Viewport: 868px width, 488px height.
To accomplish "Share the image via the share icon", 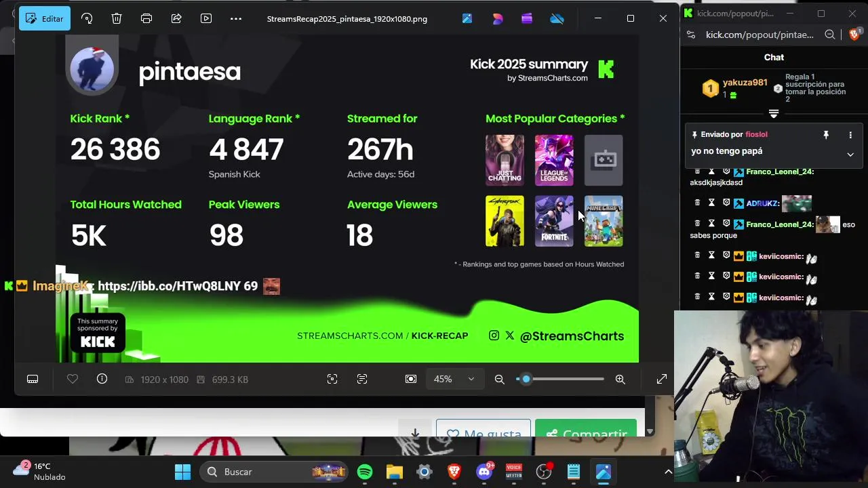I will [x=176, y=18].
